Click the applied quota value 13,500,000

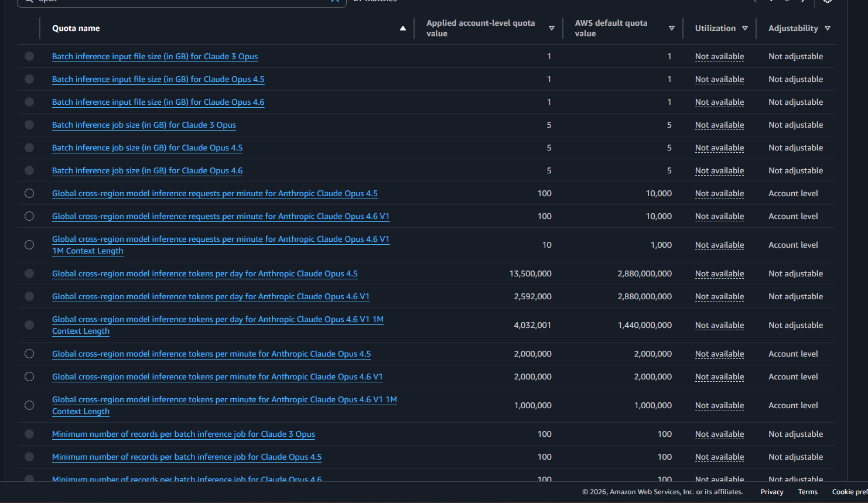tap(530, 273)
